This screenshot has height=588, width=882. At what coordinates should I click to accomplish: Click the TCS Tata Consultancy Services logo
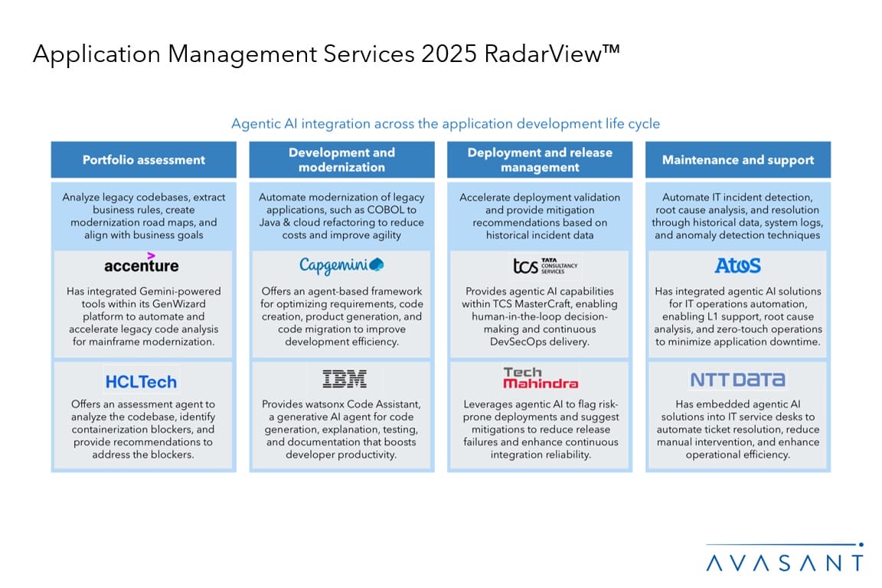click(545, 266)
